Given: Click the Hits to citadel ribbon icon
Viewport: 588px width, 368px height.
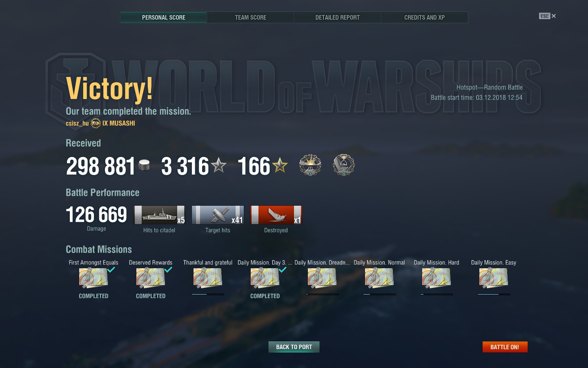Looking at the screenshot, I should point(160,215).
